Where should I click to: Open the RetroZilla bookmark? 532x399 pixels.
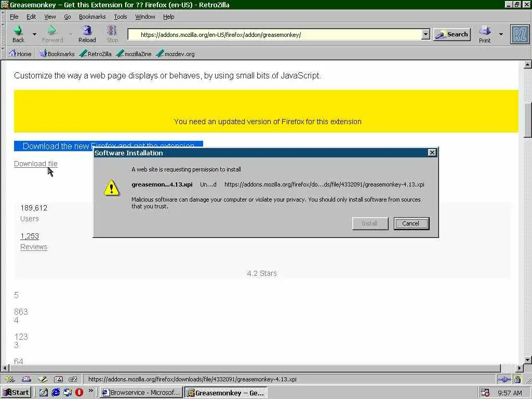(96, 54)
